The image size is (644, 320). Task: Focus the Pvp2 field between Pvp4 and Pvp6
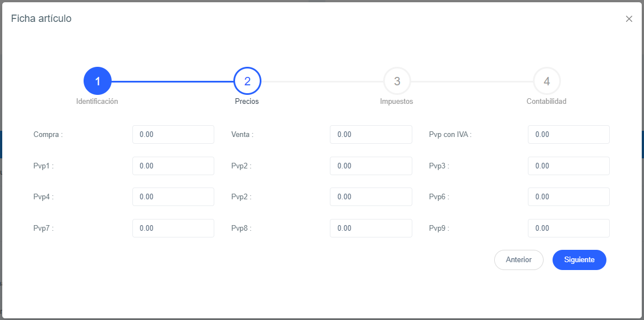click(x=371, y=197)
